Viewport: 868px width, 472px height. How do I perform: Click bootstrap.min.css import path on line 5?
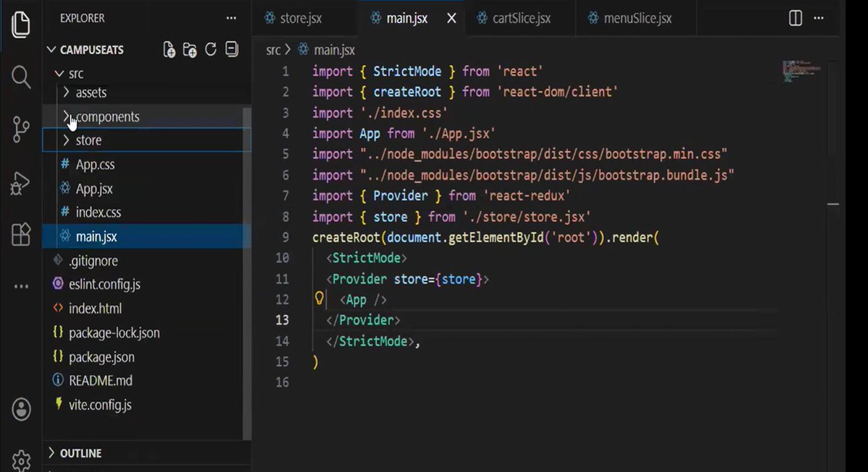tap(543, 154)
